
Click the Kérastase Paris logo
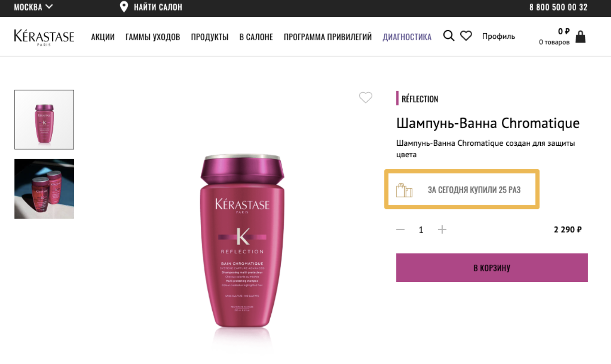click(x=44, y=37)
